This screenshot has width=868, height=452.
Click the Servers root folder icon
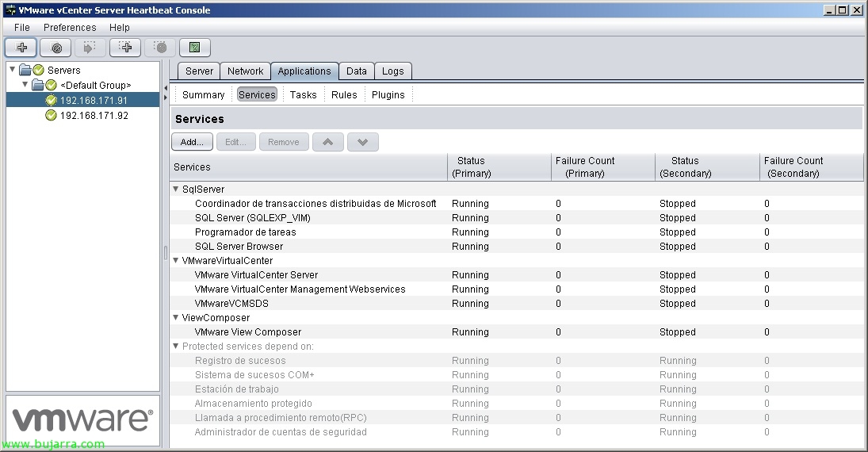point(25,71)
